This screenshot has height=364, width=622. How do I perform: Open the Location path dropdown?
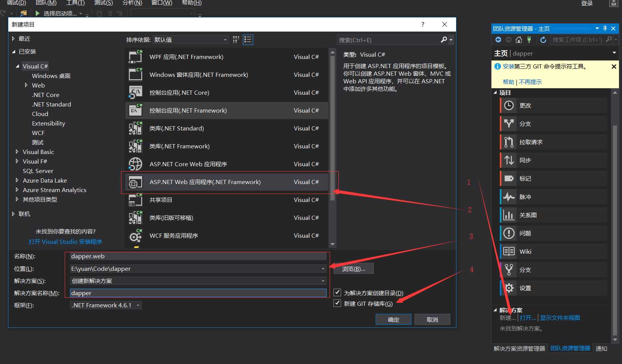(x=323, y=269)
